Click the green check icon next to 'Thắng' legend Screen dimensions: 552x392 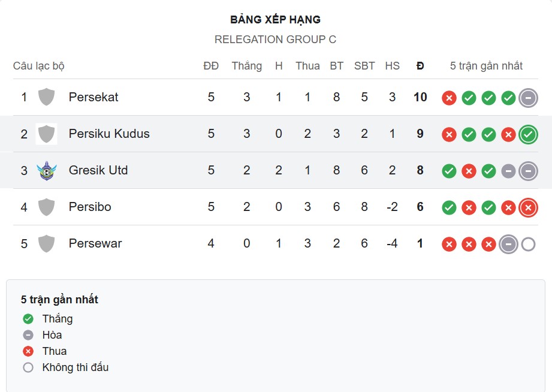27,319
